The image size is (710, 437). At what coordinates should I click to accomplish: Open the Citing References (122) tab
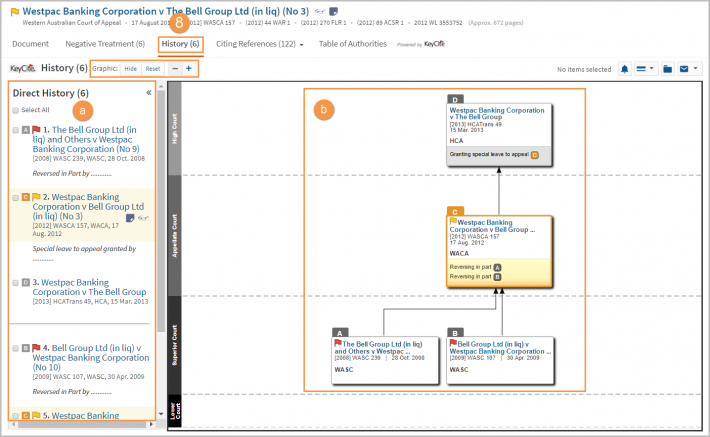(255, 44)
